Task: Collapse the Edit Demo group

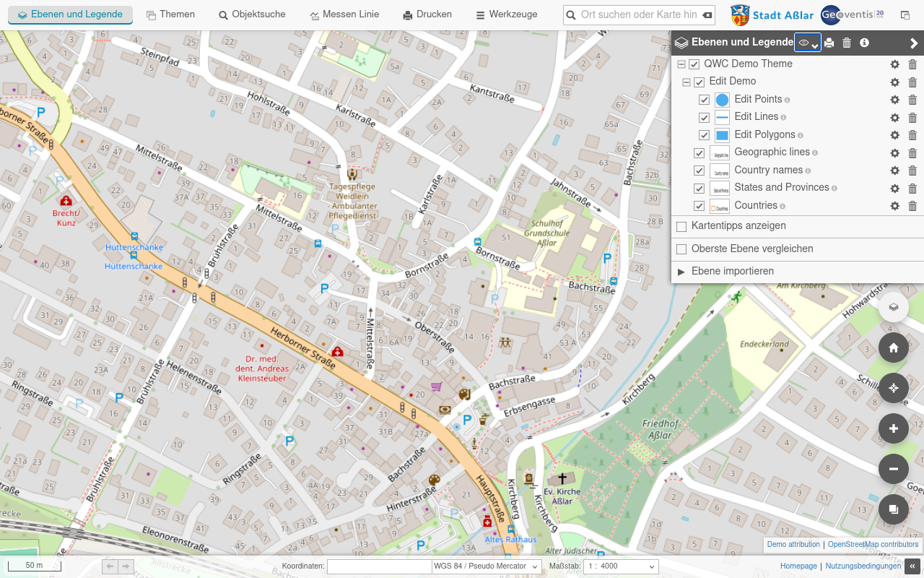Action: (687, 82)
